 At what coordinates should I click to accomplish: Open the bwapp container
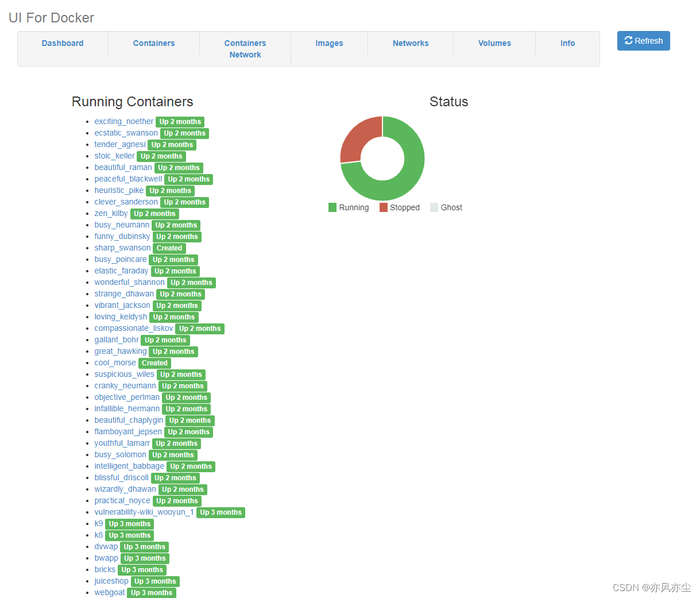tap(106, 558)
